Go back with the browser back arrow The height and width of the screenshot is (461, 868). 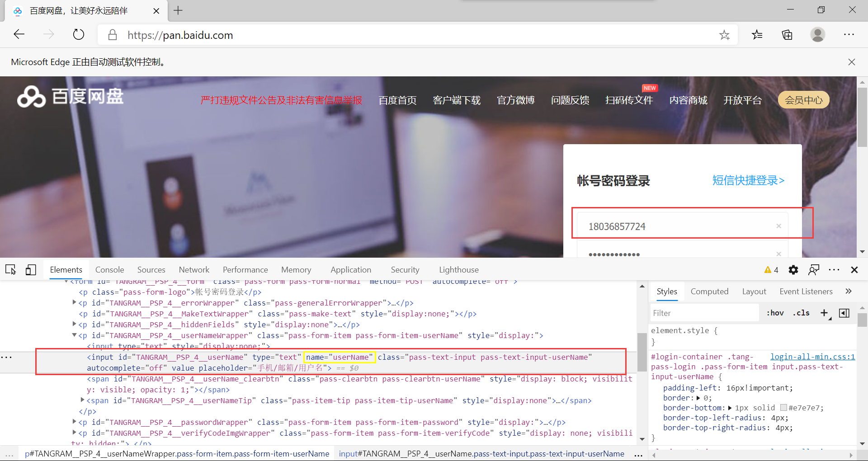(x=19, y=34)
